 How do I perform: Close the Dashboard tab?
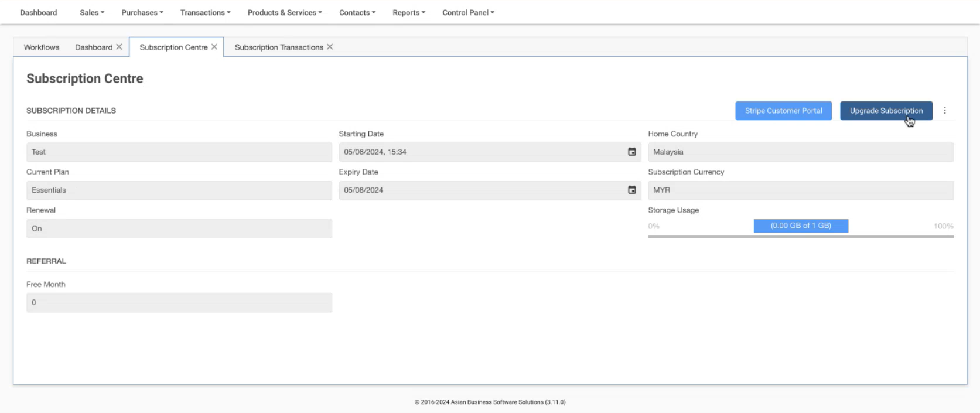click(x=119, y=47)
